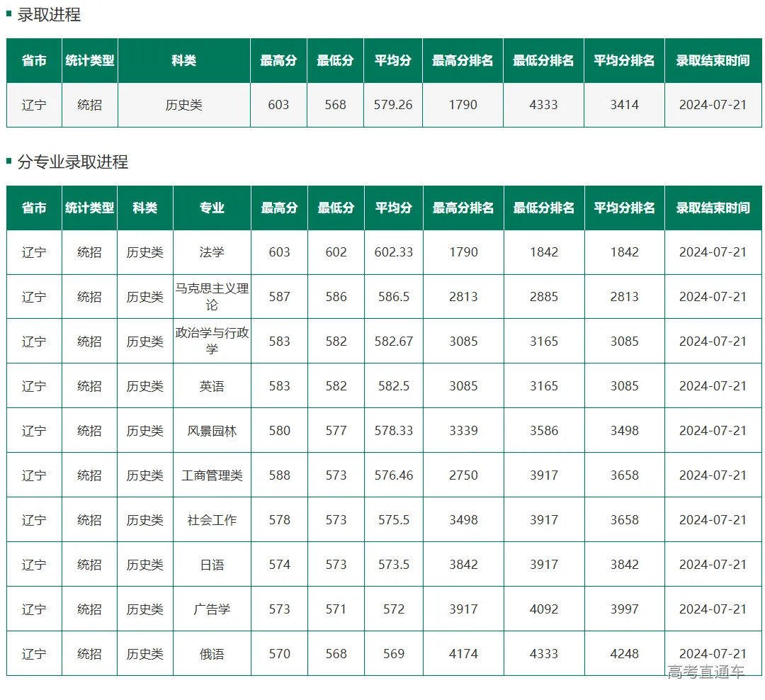765x700 pixels.
Task: Select the 政治学与行政学 major cell
Action: (212, 341)
